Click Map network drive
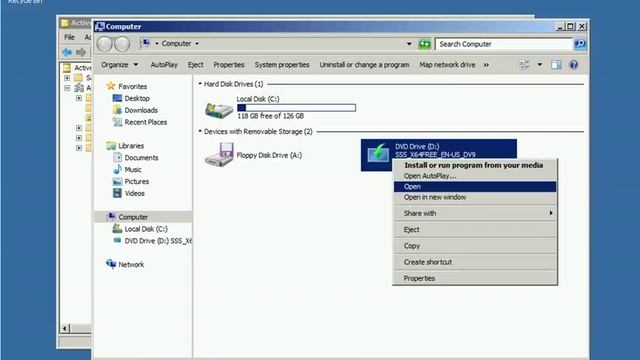The width and height of the screenshot is (640, 360). click(x=447, y=65)
